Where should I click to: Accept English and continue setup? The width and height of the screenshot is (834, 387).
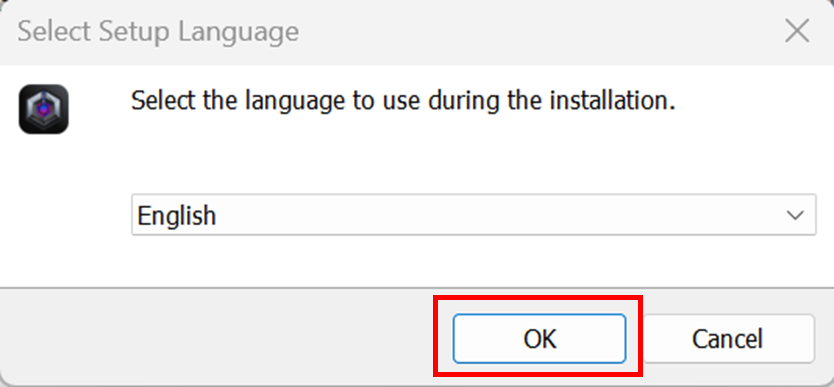tap(539, 339)
